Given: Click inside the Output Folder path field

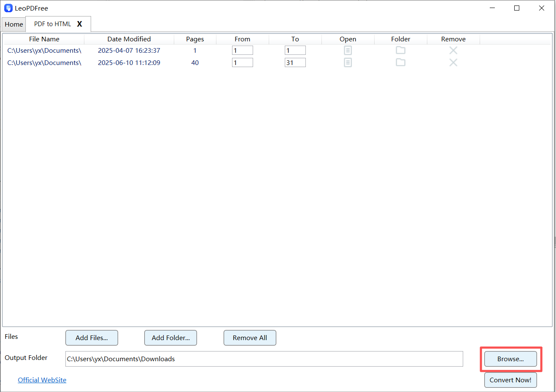Looking at the screenshot, I should tap(264, 359).
